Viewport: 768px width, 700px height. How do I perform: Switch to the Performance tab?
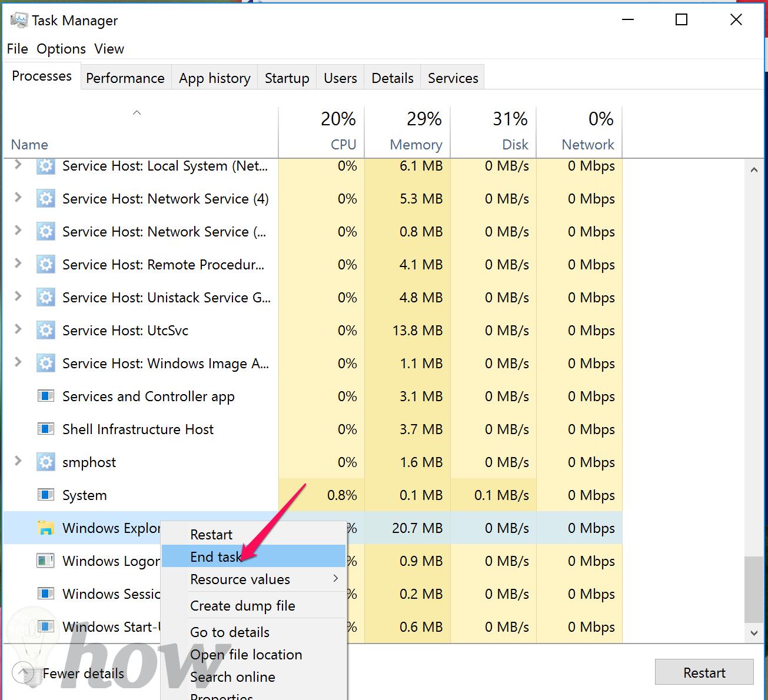tap(125, 78)
